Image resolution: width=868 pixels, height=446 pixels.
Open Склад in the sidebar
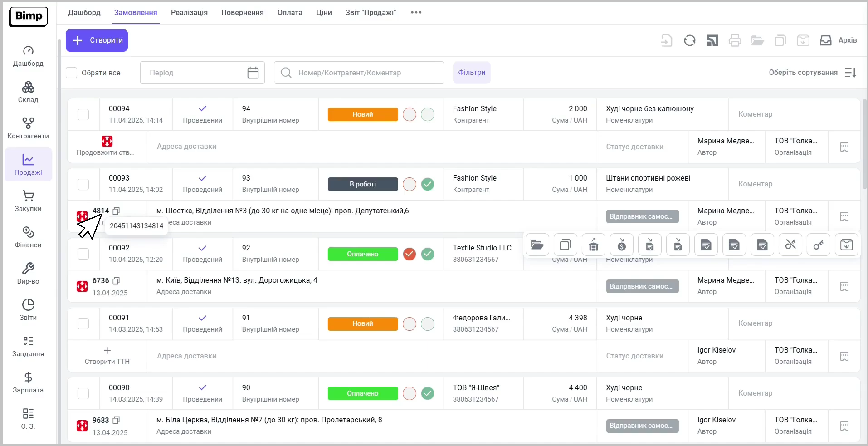coord(28,92)
